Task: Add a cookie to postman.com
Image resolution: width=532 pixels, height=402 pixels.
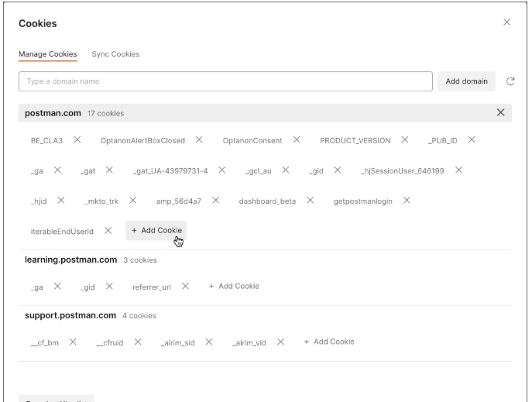Action: (156, 230)
